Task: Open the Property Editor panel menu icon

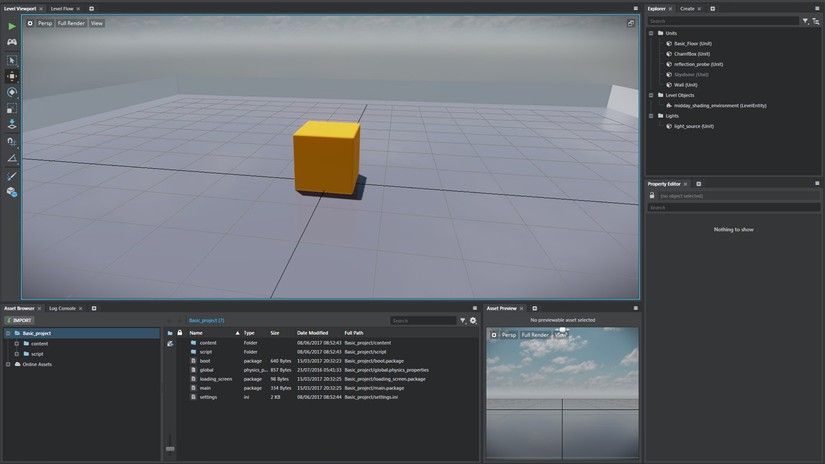Action: (x=817, y=184)
